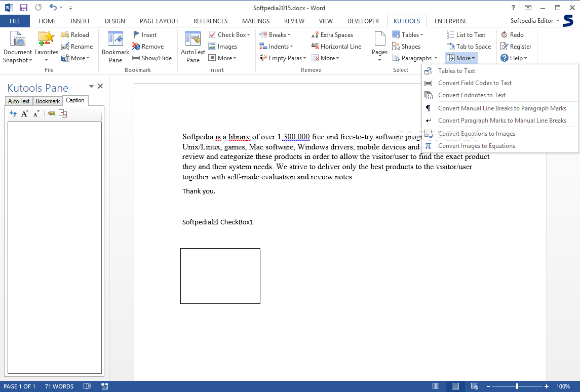Expand Check Box dropdown
The width and height of the screenshot is (580, 392).
(249, 35)
